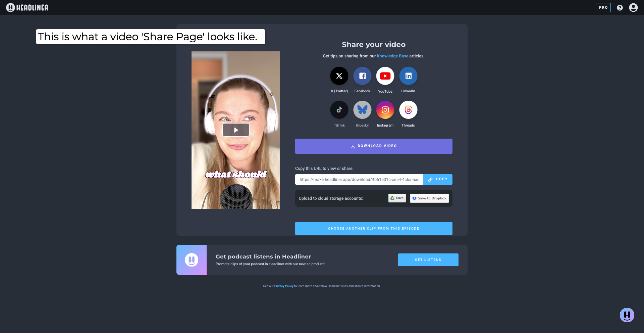644x333 pixels.
Task: Click the Bluesky butterfly icon
Action: [x=362, y=110]
